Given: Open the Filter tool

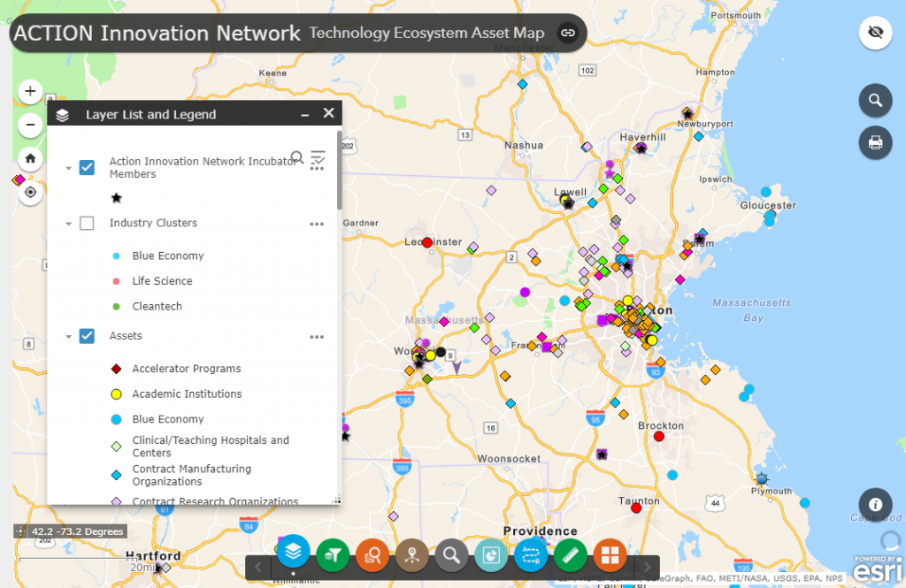Looking at the screenshot, I should click(x=333, y=555).
